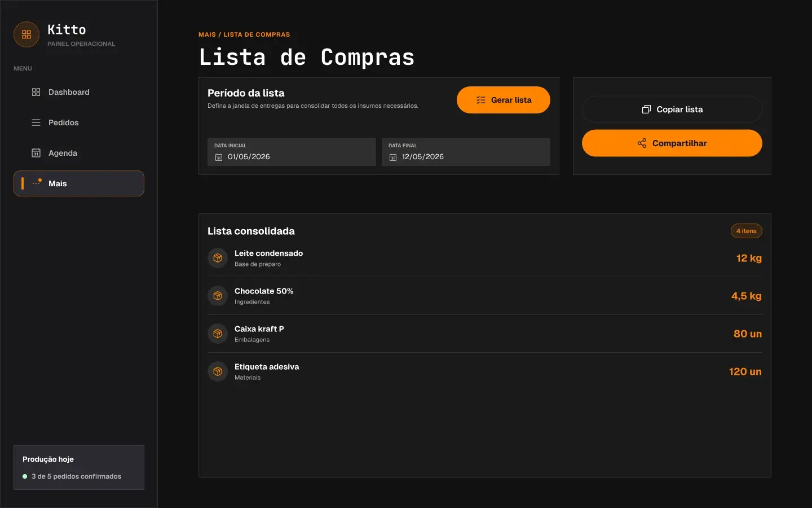Open the Dashboard menu item
Viewport: 812px width, 508px height.
click(x=79, y=92)
